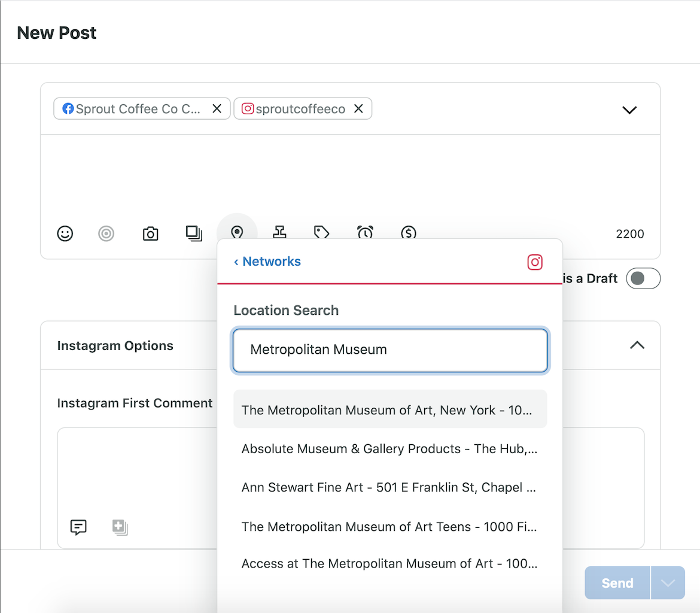Click the saved replies comment icon
700x613 pixels.
tap(78, 527)
